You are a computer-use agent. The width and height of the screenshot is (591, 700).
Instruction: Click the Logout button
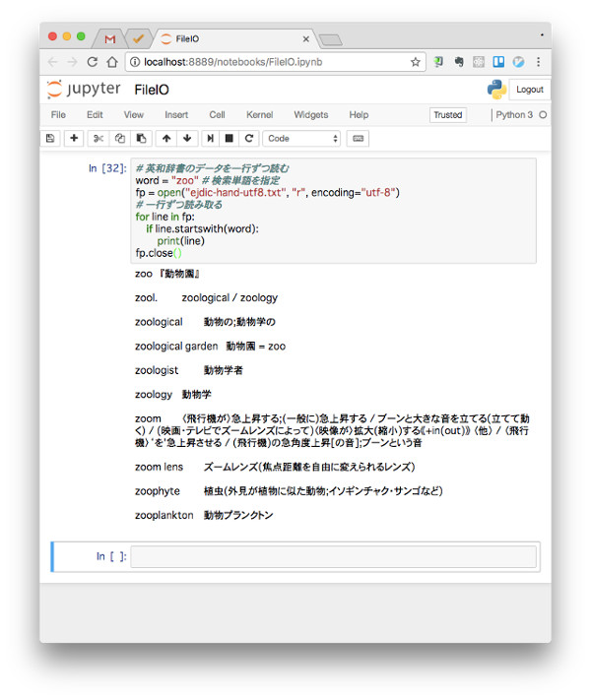[529, 90]
